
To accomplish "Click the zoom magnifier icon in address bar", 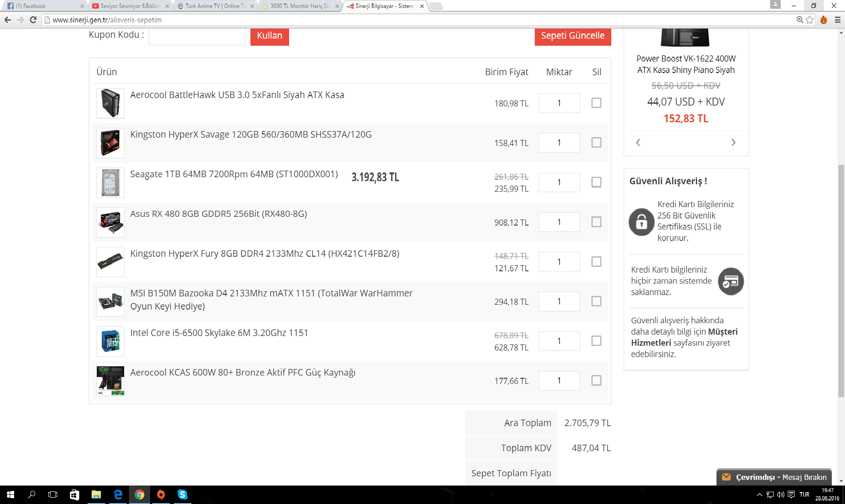I will pyautogui.click(x=800, y=20).
